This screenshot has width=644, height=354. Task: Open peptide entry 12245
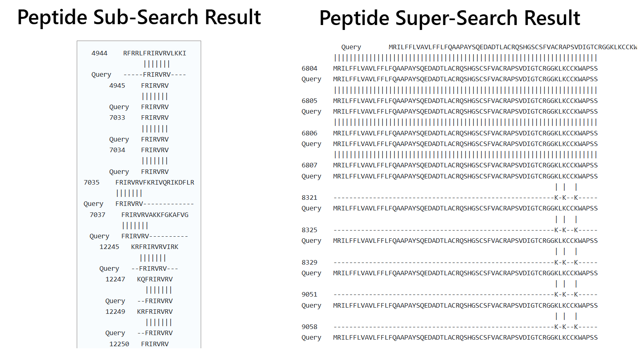pyautogui.click(x=109, y=247)
